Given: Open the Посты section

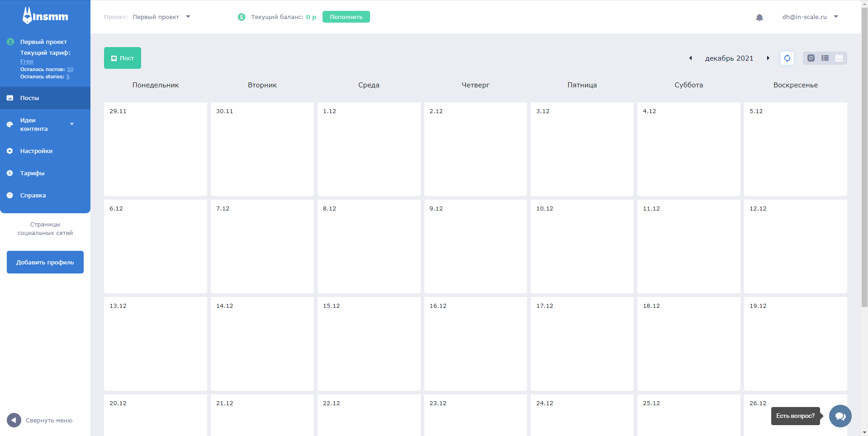Looking at the screenshot, I should point(45,98).
